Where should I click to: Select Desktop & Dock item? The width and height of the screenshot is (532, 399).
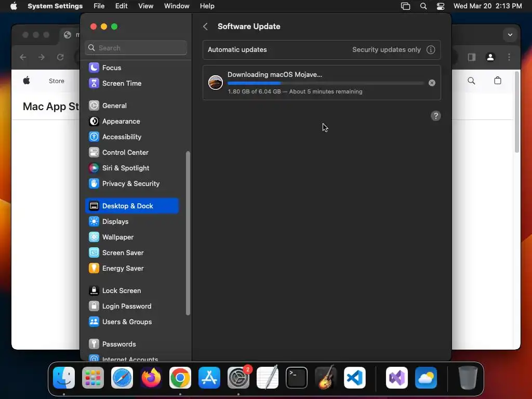[x=131, y=206]
